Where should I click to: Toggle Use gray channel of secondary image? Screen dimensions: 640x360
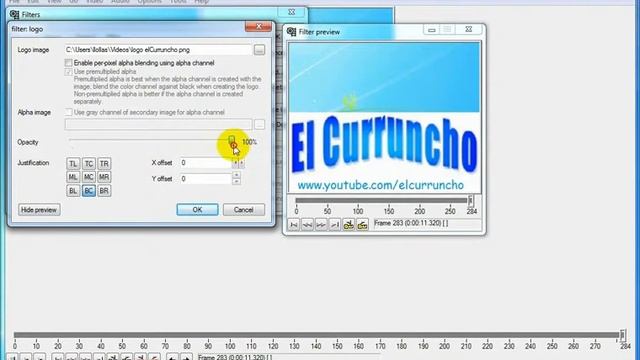(69, 112)
